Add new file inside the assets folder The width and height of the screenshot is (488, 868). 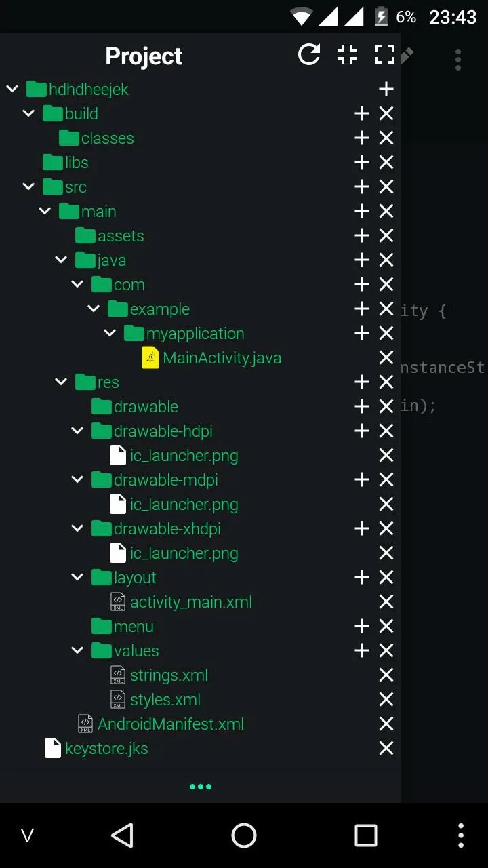(x=362, y=235)
